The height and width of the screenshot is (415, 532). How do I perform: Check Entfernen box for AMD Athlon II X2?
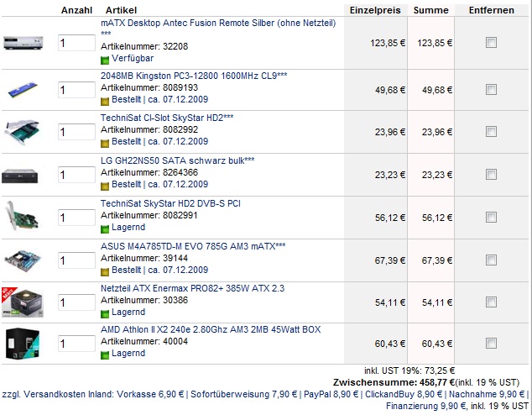click(x=491, y=344)
